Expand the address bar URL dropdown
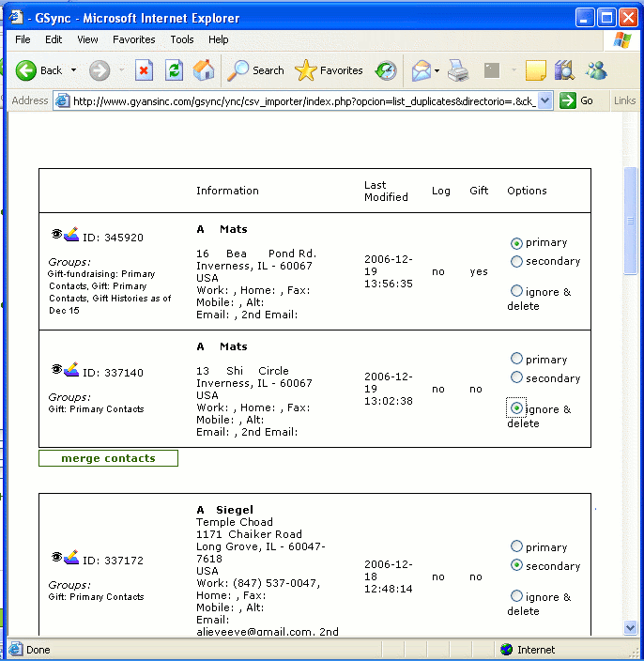The image size is (644, 661). [545, 100]
